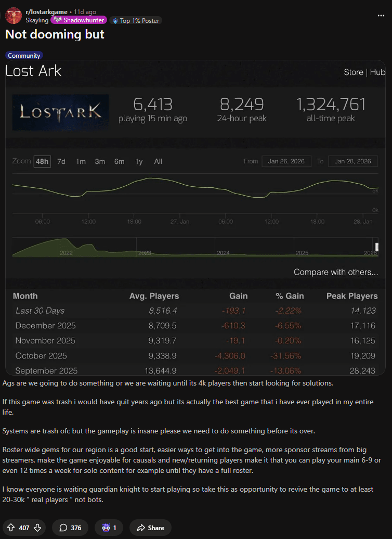The width and height of the screenshot is (392, 539).
Task: Click the r/lostarkgame subreddit avatar
Action: pyautogui.click(x=13, y=16)
